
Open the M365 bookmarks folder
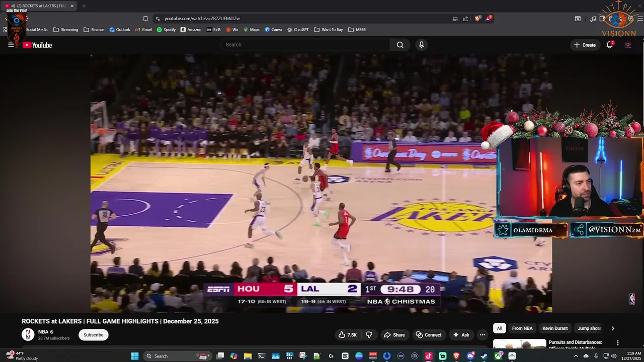tap(357, 30)
